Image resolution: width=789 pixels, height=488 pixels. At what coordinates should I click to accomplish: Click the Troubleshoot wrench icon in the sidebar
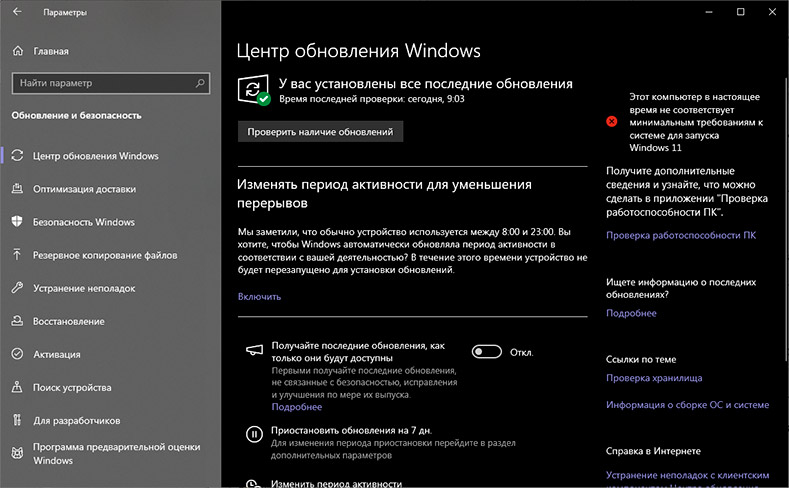tap(17, 288)
